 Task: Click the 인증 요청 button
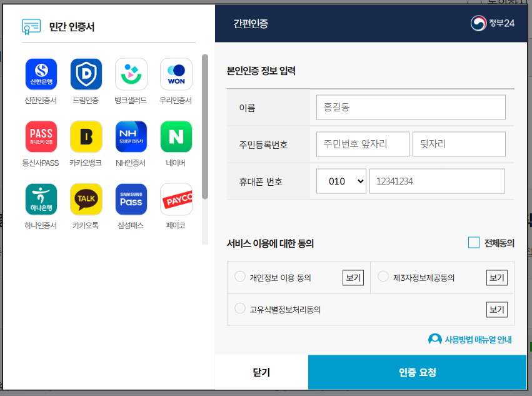point(418,372)
